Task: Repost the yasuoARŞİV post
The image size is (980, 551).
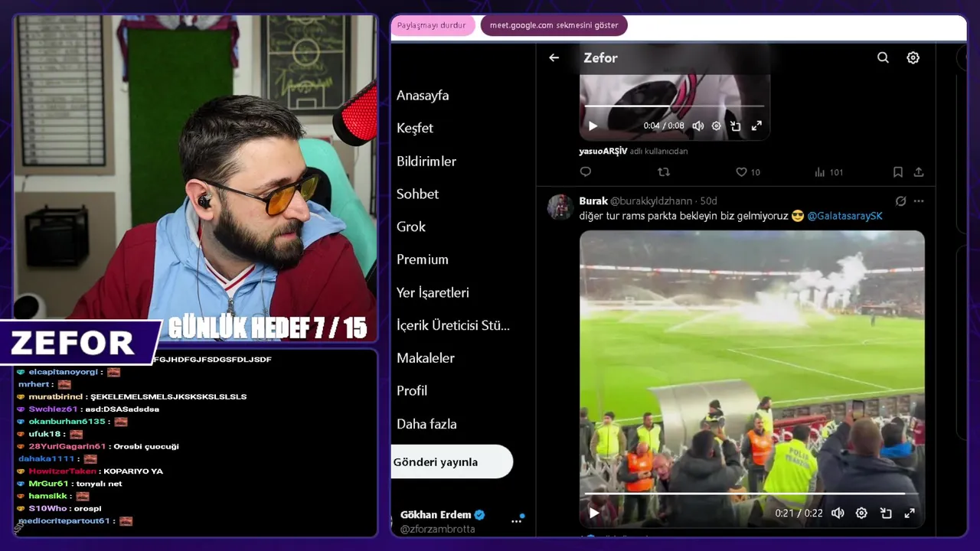Action: point(664,172)
